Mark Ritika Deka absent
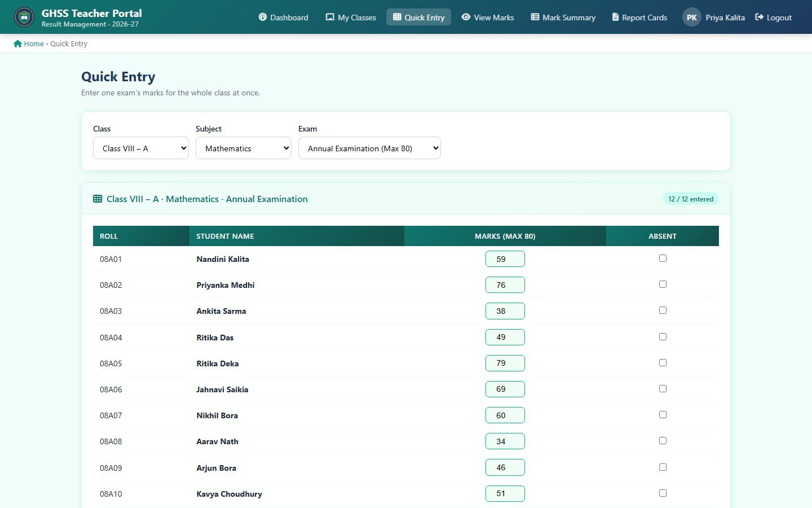Viewport: 812px width, 508px height. click(x=663, y=363)
